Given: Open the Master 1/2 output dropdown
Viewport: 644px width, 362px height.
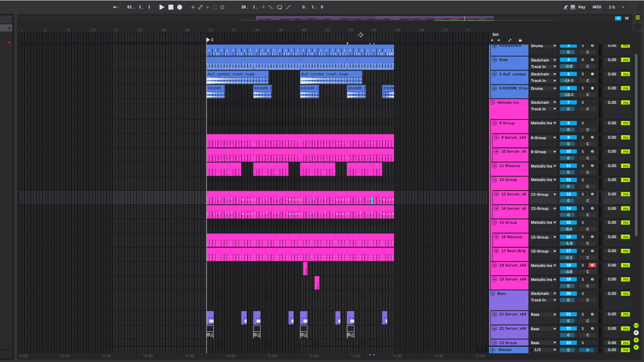Looking at the screenshot, I should pos(543,350).
